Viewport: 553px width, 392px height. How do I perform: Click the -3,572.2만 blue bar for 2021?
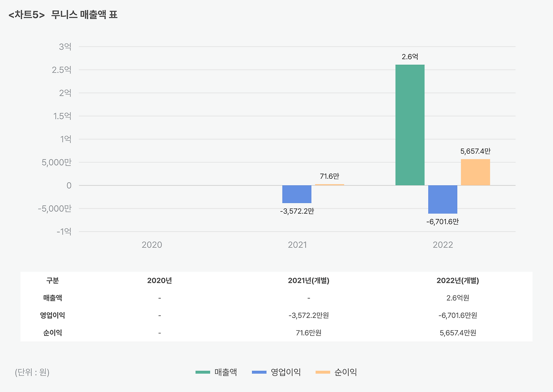tap(297, 194)
